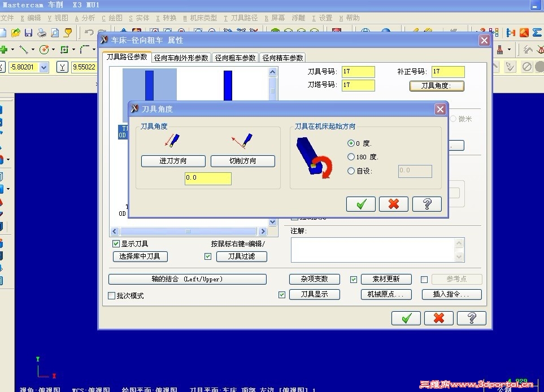Open the 机床类型 menu
The width and height of the screenshot is (544, 392).
point(200,18)
